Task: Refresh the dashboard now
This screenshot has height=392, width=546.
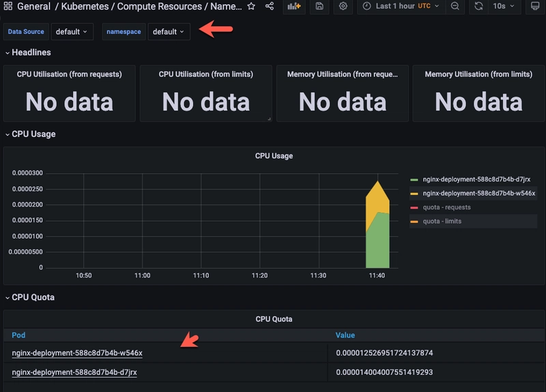Action: (479, 6)
